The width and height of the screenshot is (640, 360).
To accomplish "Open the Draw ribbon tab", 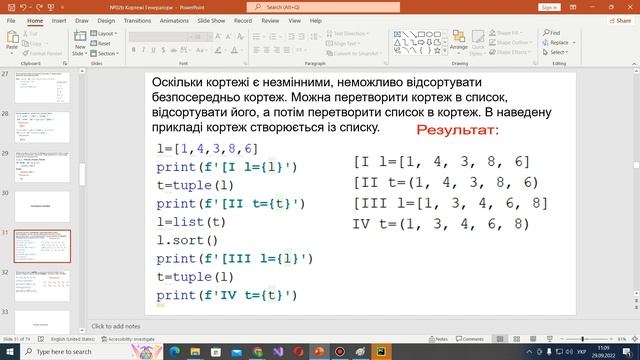I will click(82, 20).
